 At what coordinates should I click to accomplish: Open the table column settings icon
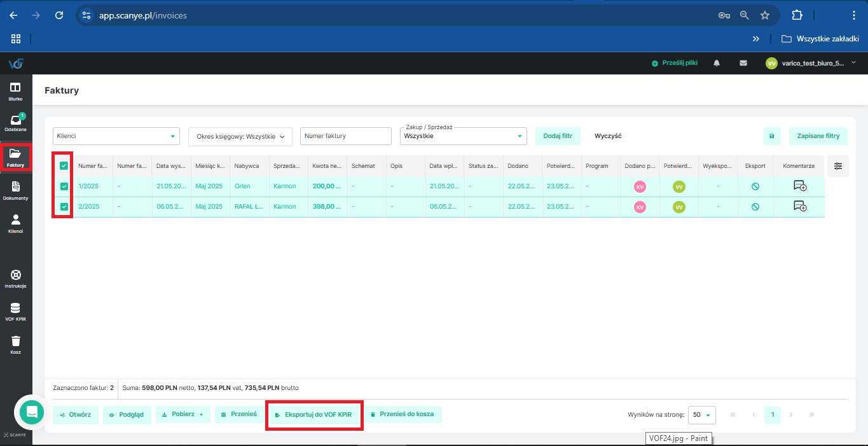(x=838, y=166)
